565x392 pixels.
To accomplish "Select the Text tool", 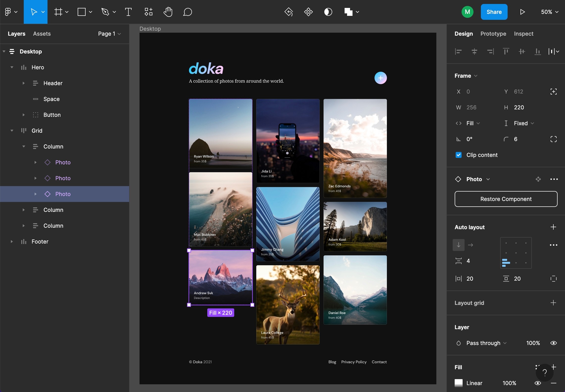I will [x=128, y=12].
